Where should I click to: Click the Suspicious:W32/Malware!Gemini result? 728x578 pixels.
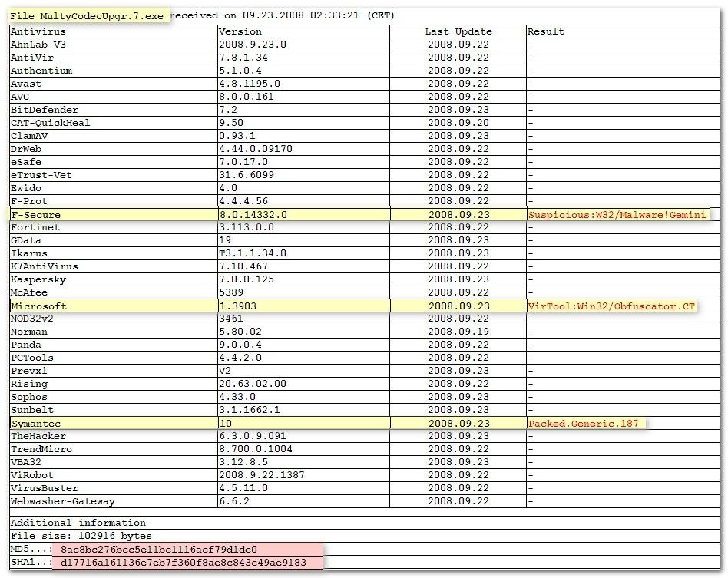click(x=617, y=215)
